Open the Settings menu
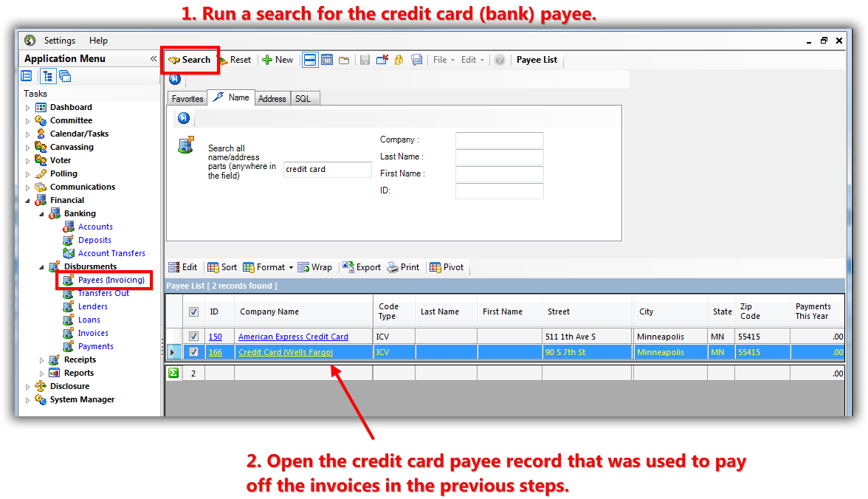This screenshot has width=868, height=499. click(x=59, y=41)
